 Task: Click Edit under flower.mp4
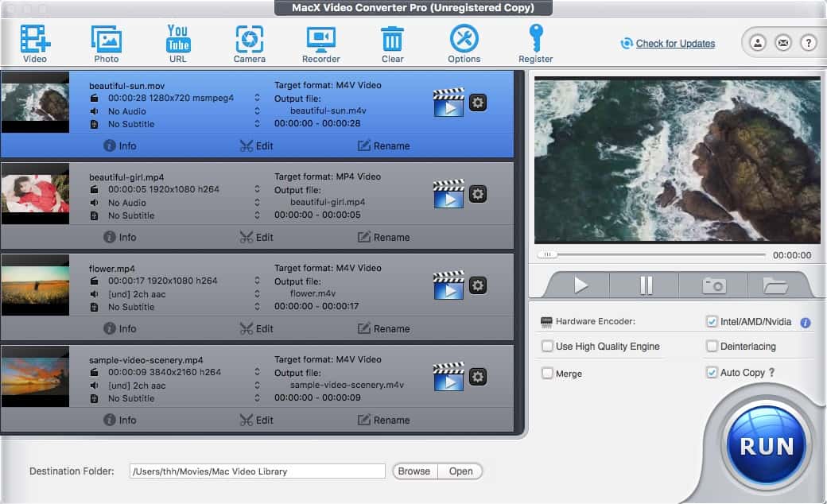click(x=256, y=328)
